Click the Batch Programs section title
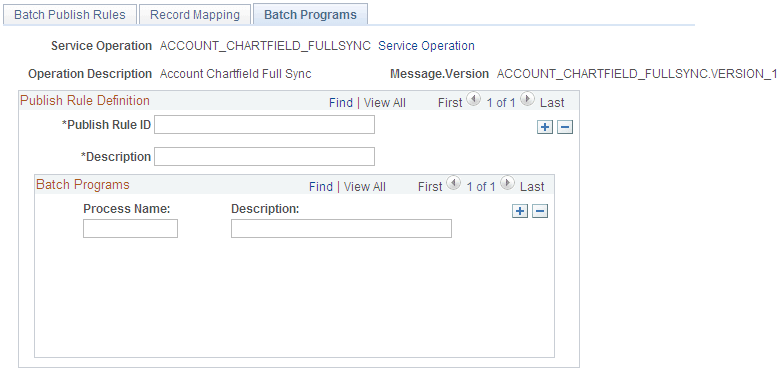The height and width of the screenshot is (375, 783). coord(83,184)
